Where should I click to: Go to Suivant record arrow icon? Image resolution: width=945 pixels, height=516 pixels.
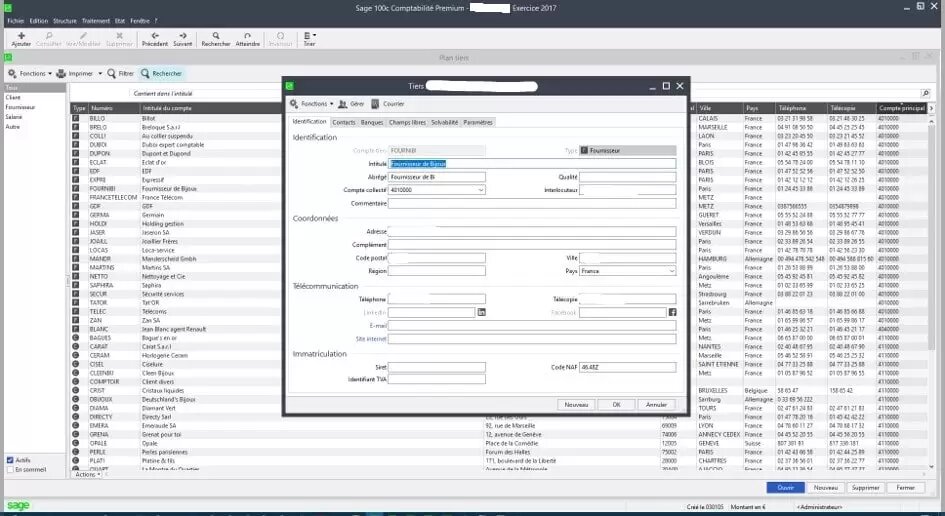click(x=183, y=36)
